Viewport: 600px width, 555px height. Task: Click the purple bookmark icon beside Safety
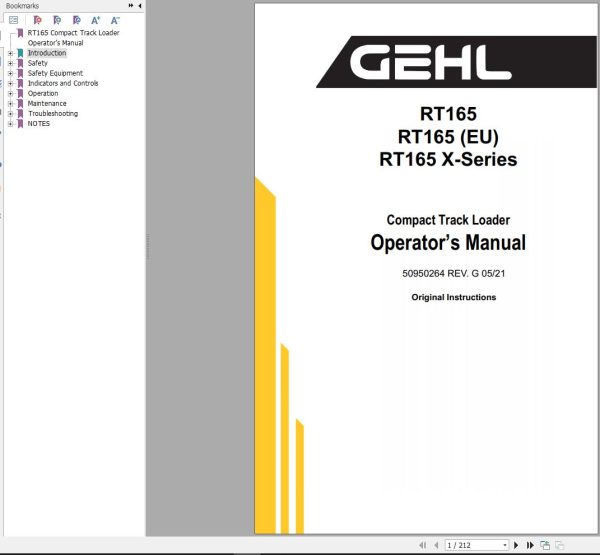(x=20, y=63)
